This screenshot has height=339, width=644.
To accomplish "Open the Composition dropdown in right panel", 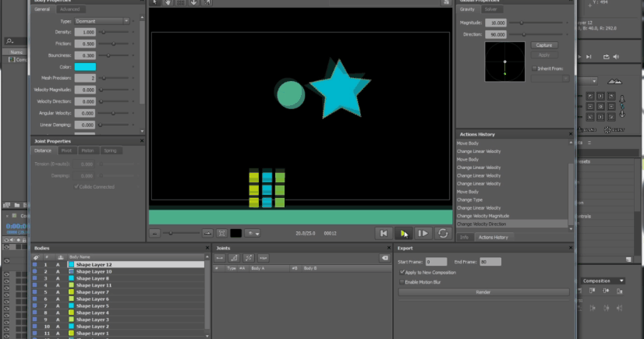I will pos(603,281).
